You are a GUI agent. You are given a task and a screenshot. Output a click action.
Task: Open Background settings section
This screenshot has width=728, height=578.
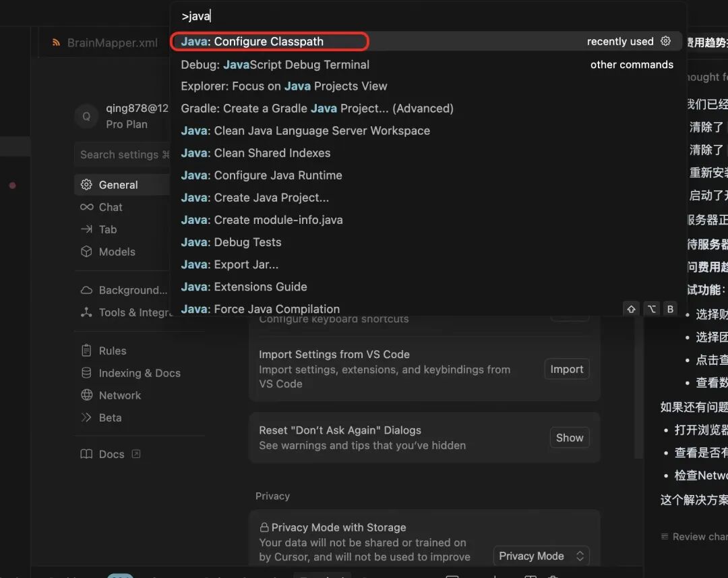pyautogui.click(x=123, y=290)
